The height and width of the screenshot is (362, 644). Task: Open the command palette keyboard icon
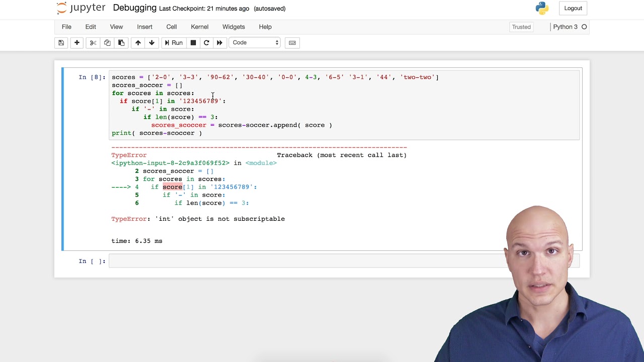coord(292,43)
